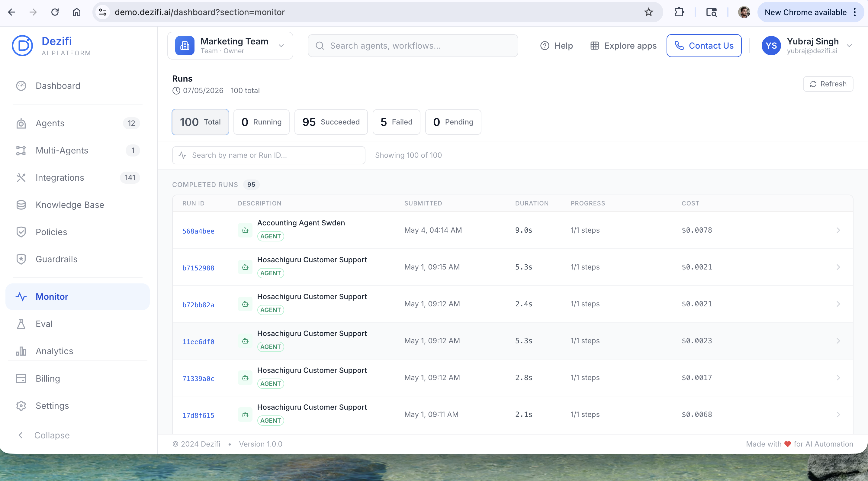Click the cost $0.0078
Viewport: 868px width, 481px height.
click(x=697, y=230)
